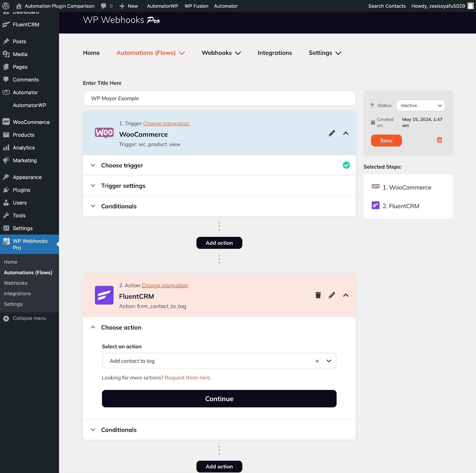Delete the FluentCRM action with trash icon

pos(318,295)
